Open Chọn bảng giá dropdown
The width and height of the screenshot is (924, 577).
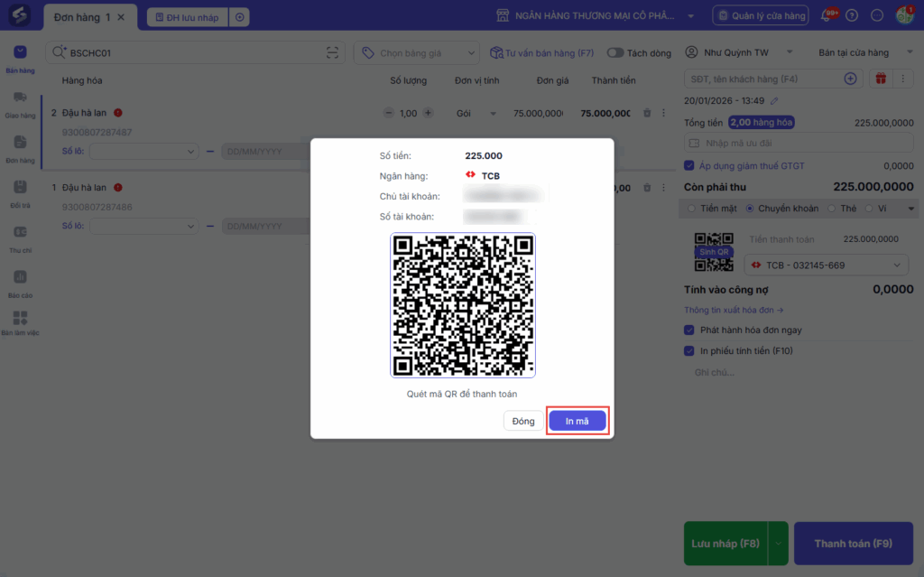pyautogui.click(x=415, y=52)
